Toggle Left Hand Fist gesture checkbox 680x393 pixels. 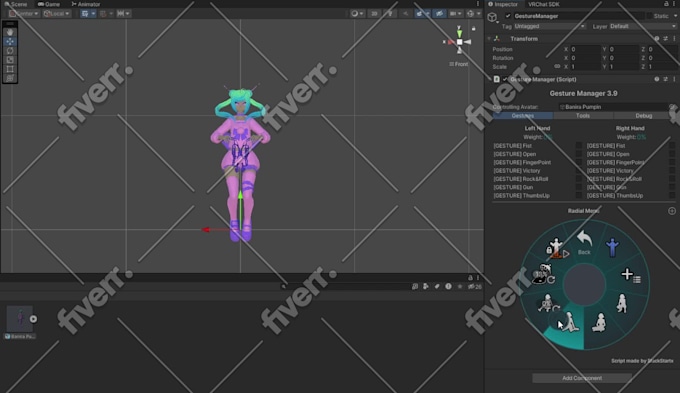point(579,145)
